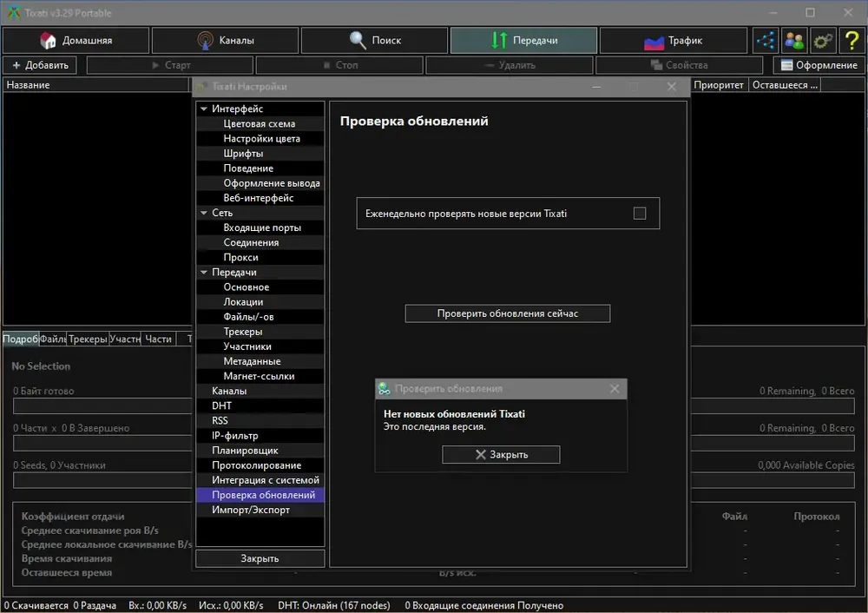Select Цветовая схема in settings tree

[259, 123]
